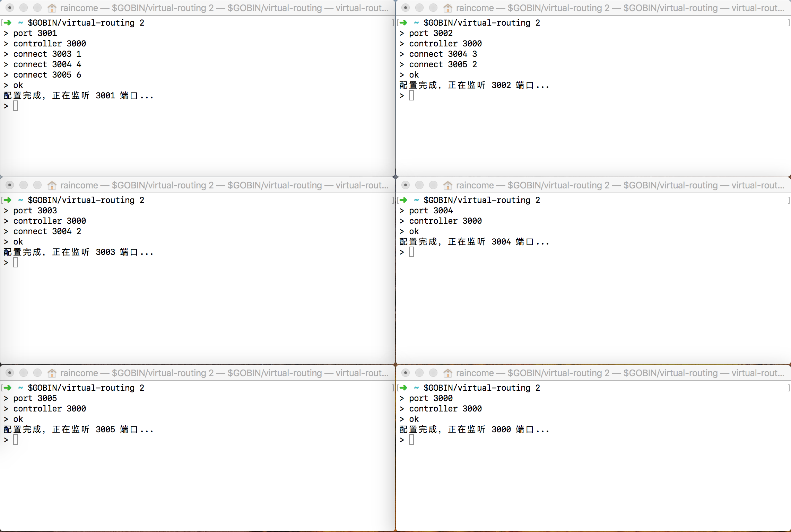
Task: Click the 'connect 3005 6' command line
Action: [47, 75]
